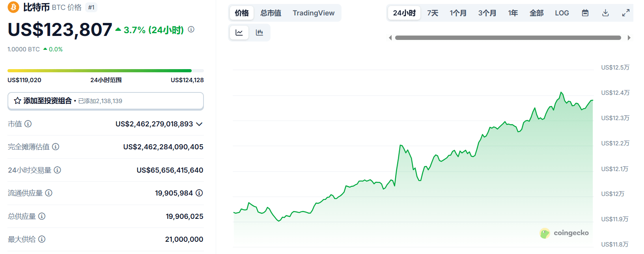Click the star icon in 添加至投资组合

click(17, 101)
